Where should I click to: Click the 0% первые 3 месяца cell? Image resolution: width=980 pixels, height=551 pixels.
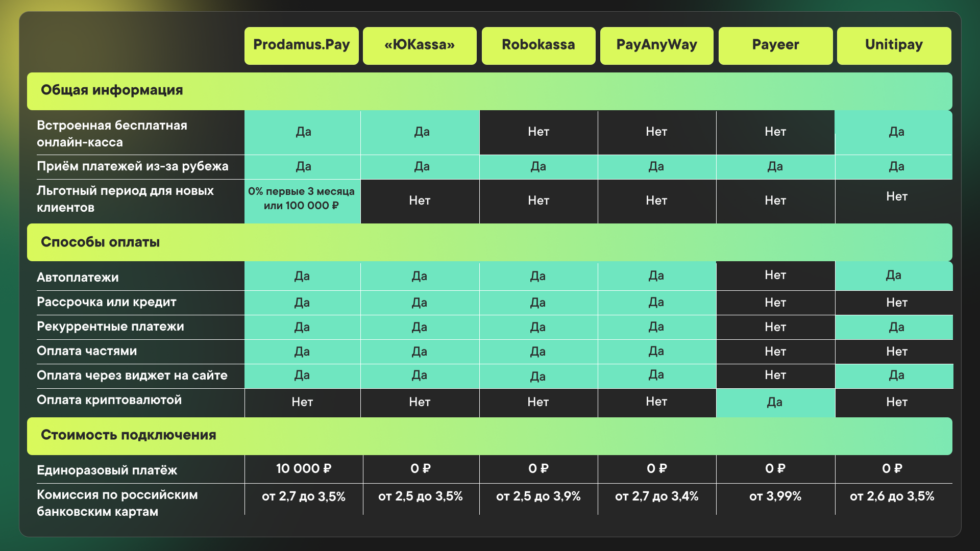302,199
